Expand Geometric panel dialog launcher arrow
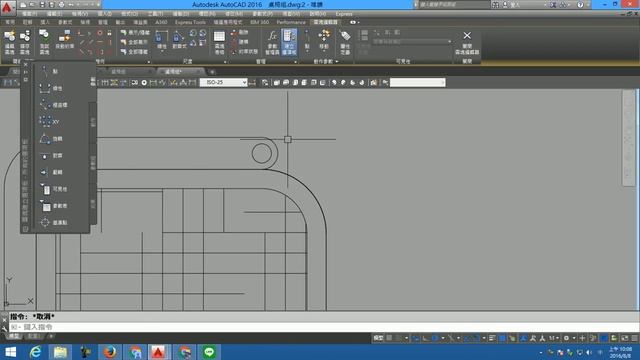The image size is (640, 360). (149, 62)
